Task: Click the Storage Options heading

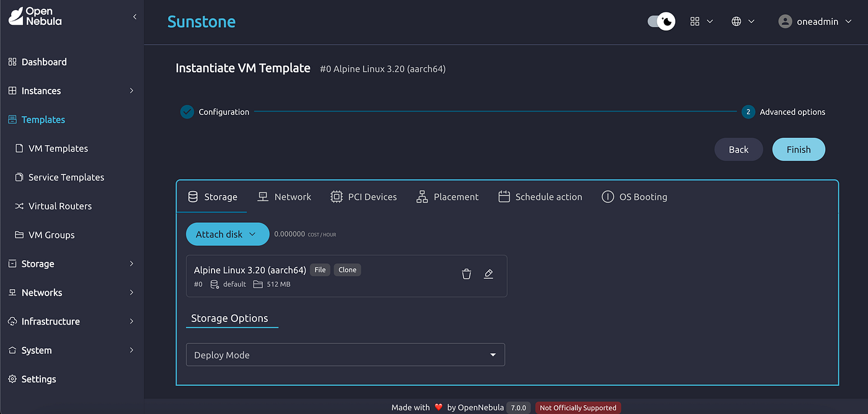Action: click(x=229, y=318)
